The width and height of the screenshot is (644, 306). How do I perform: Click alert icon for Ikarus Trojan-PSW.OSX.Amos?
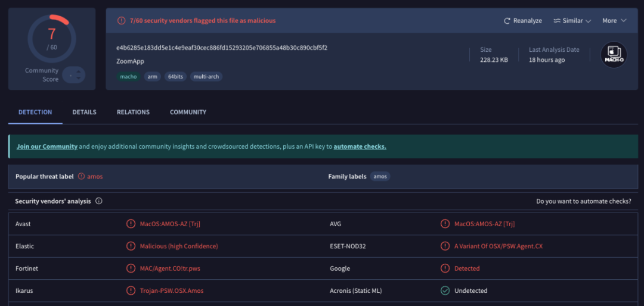131,291
